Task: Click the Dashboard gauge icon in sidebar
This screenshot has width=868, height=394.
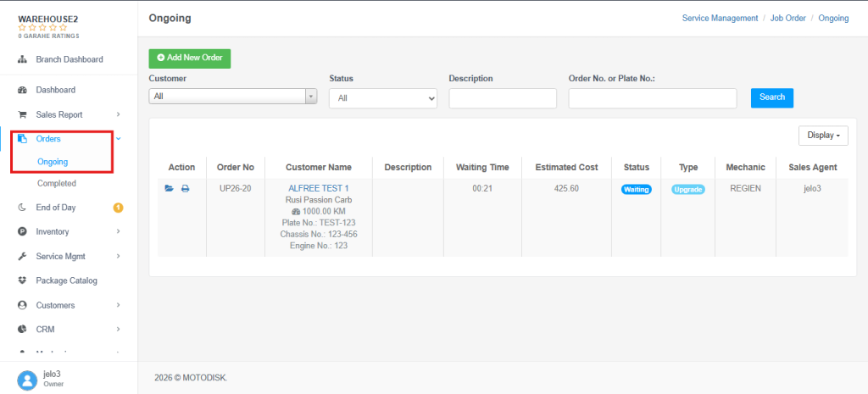Action: pyautogui.click(x=23, y=90)
